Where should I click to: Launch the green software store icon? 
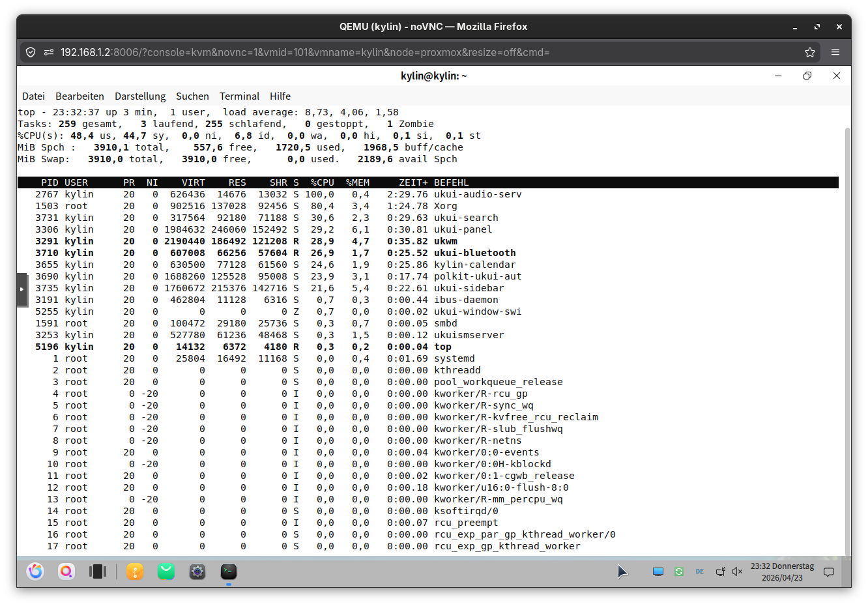click(166, 571)
